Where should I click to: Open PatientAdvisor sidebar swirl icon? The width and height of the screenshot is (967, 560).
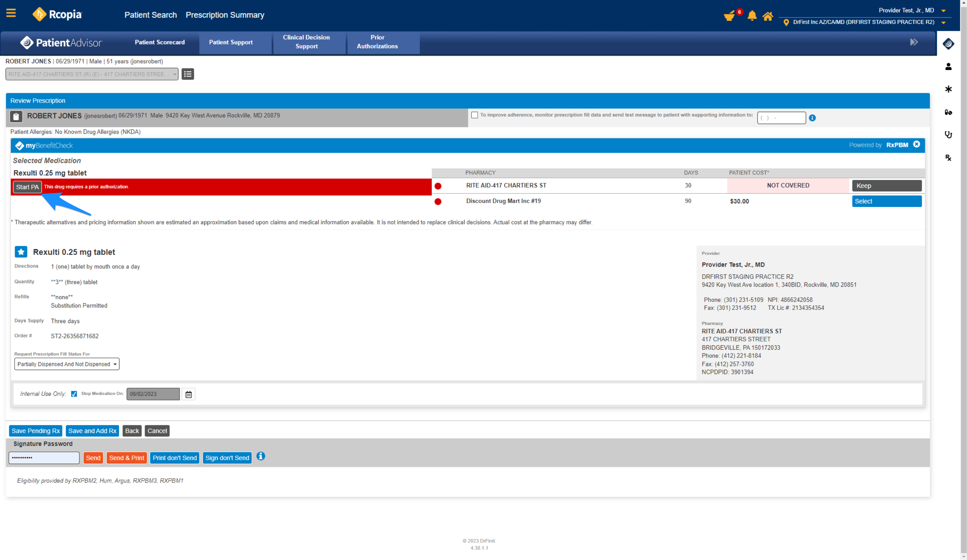coord(948,44)
